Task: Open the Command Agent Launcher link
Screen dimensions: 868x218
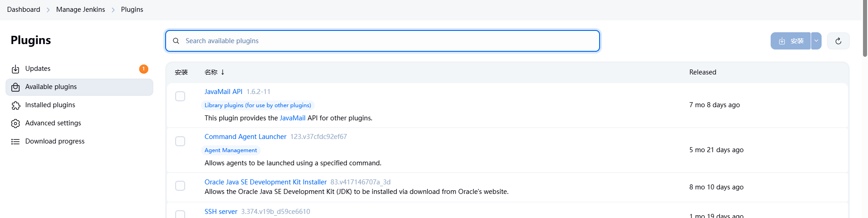Action: (x=245, y=137)
